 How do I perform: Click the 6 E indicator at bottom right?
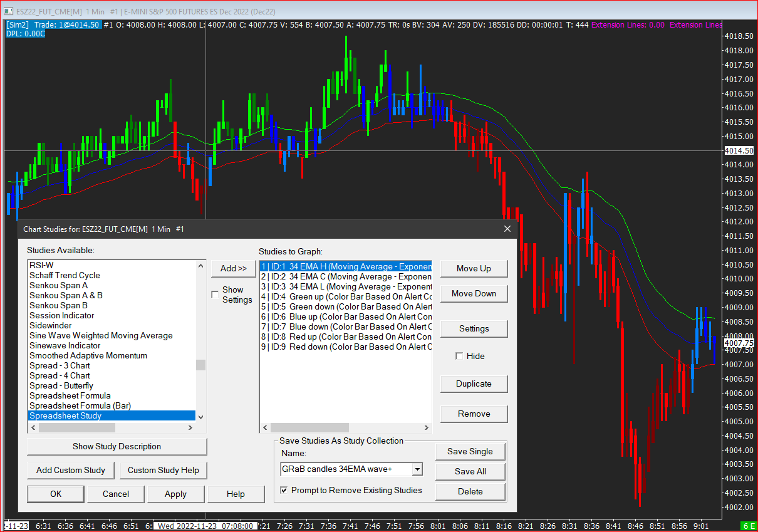pyautogui.click(x=748, y=525)
